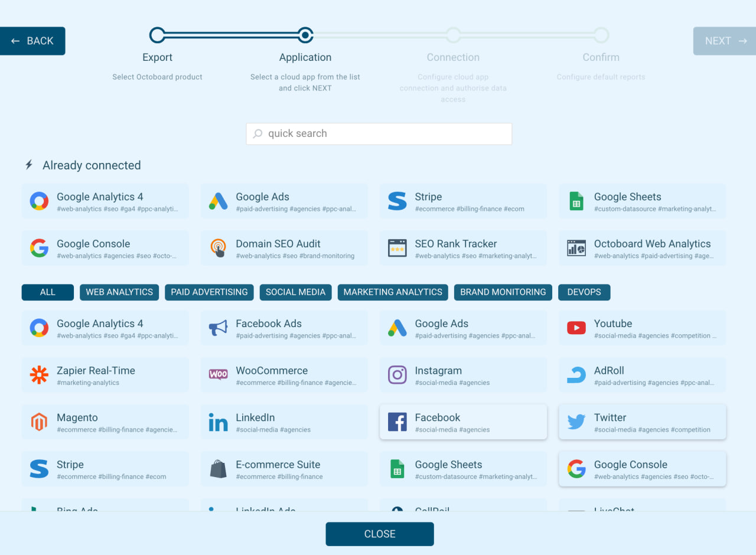Click the Google Analytics 4 icon in the all-apps list
756x555 pixels.
tap(39, 328)
